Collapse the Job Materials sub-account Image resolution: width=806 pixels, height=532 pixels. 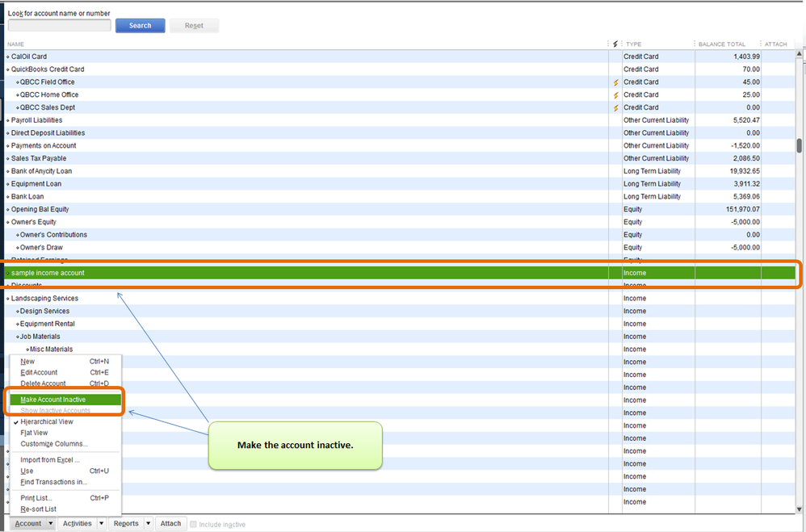click(18, 337)
